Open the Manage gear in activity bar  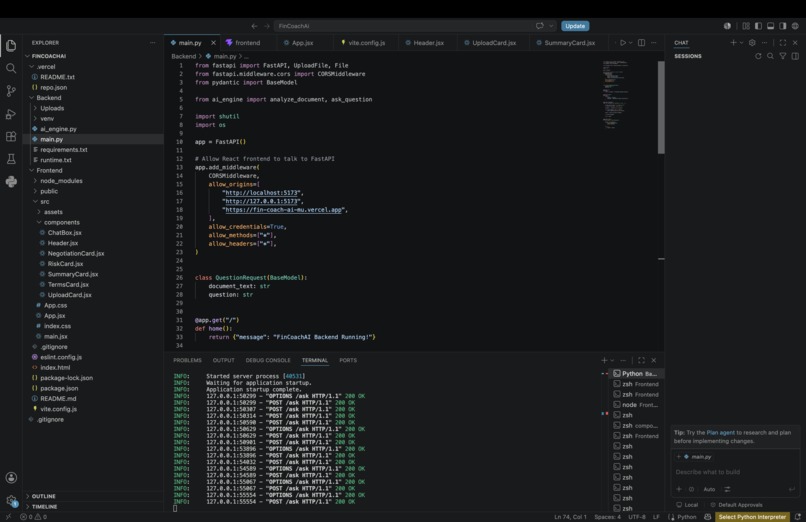click(x=11, y=500)
